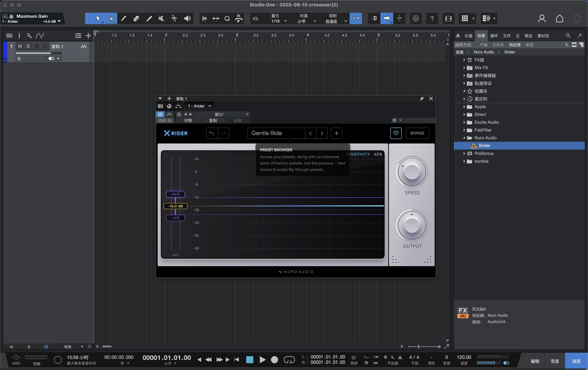This screenshot has width=588, height=370.
Task: Undo last change in Xrider
Action: click(212, 133)
